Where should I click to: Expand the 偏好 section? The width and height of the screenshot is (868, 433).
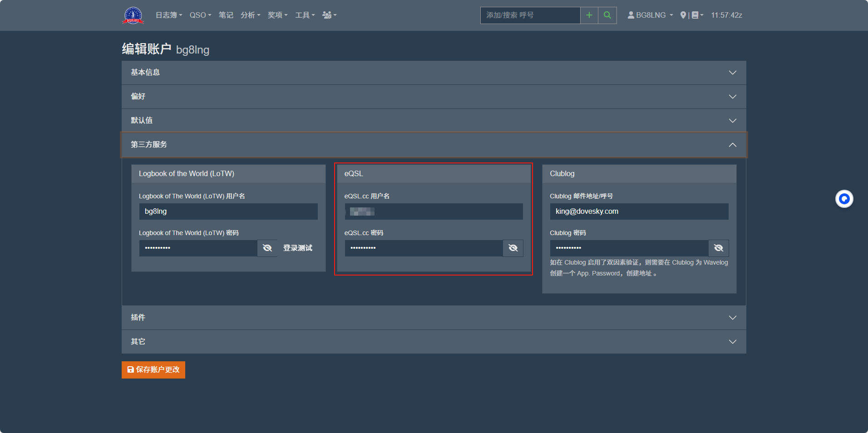pos(434,97)
